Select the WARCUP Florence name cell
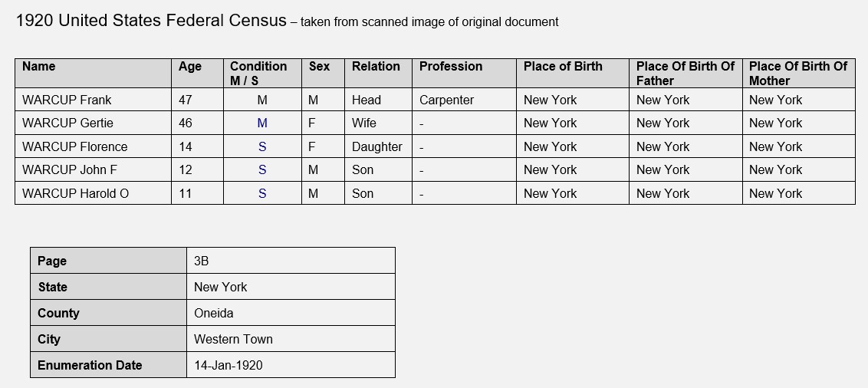Viewport: 868px width, 388px height. (x=93, y=146)
